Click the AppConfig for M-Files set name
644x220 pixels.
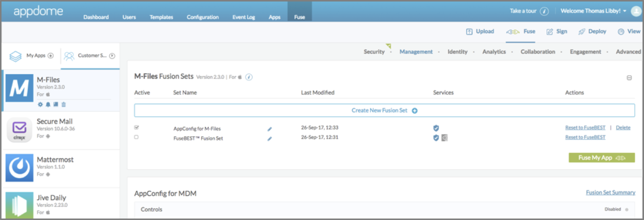point(197,129)
